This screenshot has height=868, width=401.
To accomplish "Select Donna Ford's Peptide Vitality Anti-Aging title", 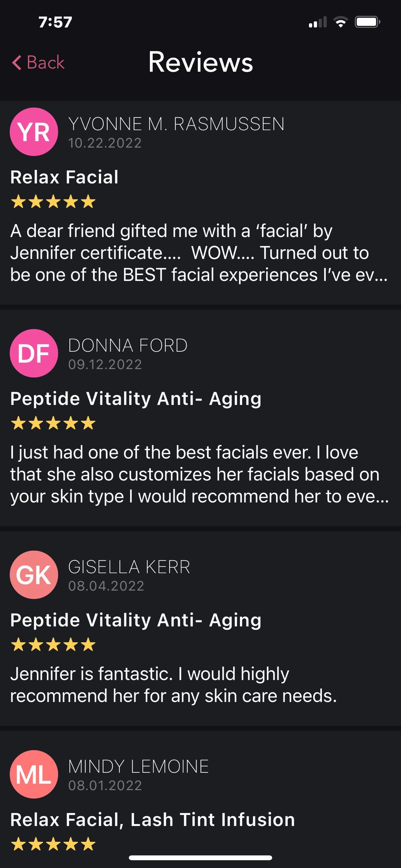I will tap(135, 399).
